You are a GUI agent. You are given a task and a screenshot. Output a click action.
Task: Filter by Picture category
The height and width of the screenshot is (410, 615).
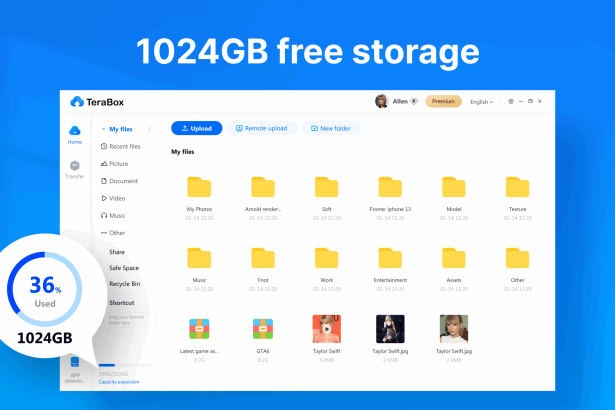[x=115, y=164]
